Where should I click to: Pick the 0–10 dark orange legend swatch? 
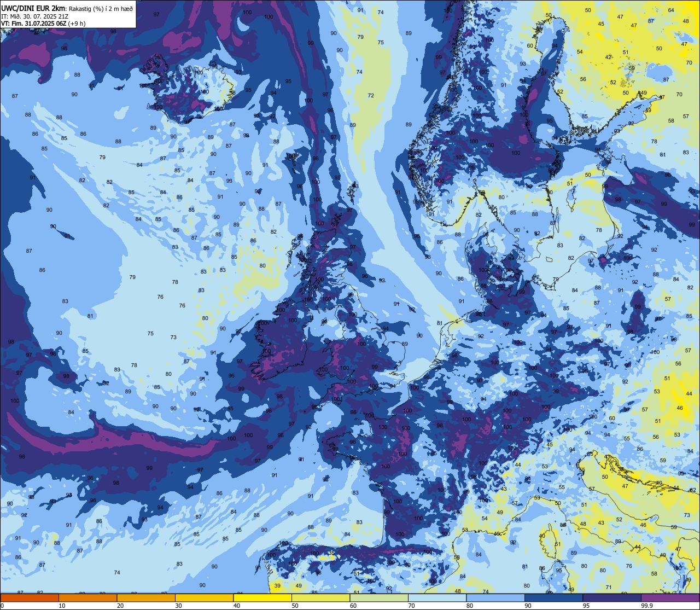point(30,597)
